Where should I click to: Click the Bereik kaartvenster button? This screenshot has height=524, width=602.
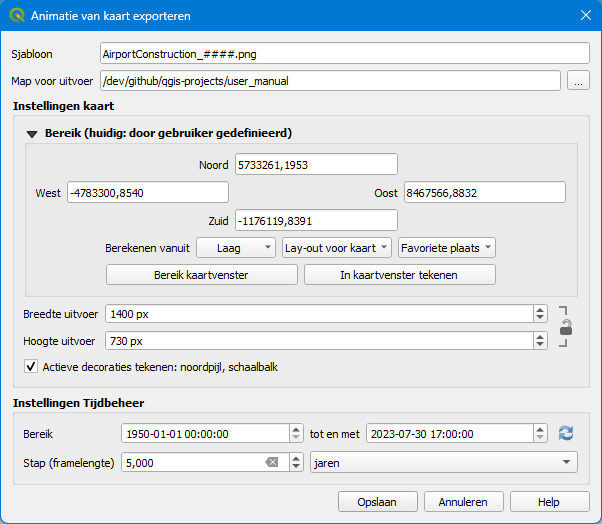point(201,274)
